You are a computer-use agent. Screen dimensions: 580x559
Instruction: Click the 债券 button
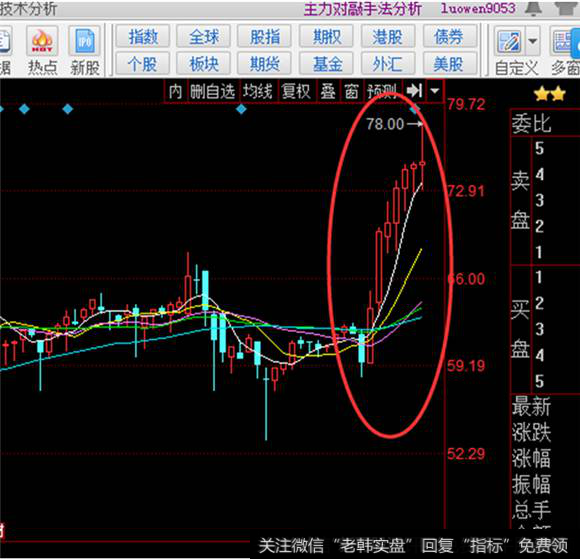[x=449, y=36]
